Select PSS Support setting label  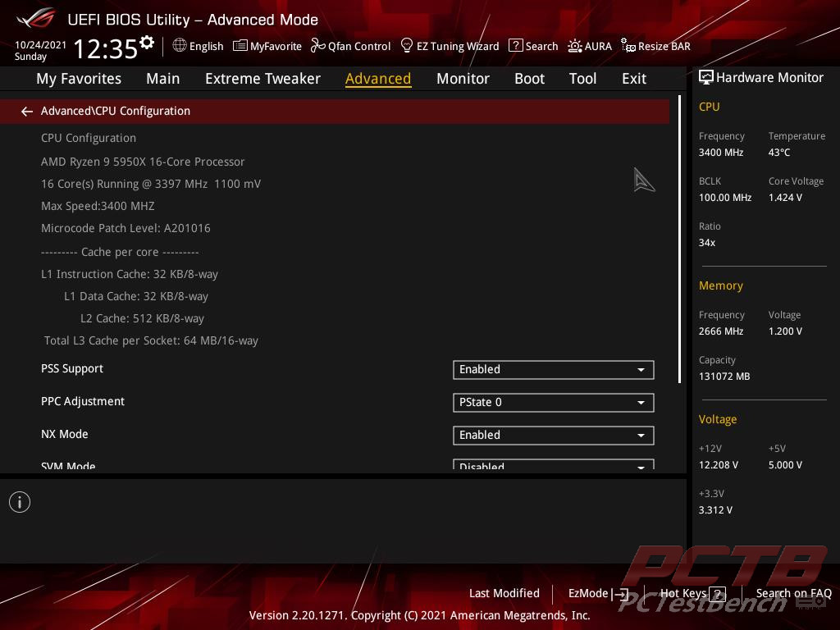72,368
